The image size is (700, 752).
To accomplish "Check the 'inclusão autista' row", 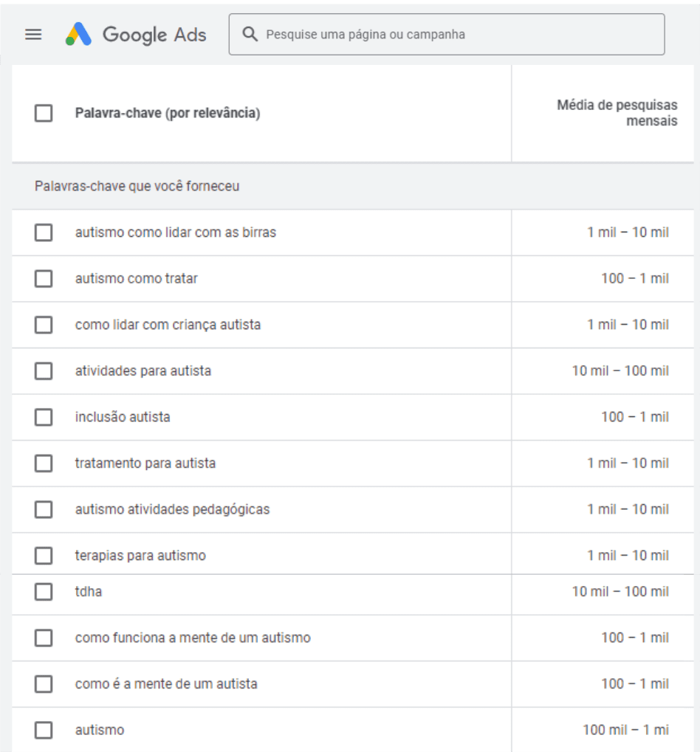I will pos(44,417).
